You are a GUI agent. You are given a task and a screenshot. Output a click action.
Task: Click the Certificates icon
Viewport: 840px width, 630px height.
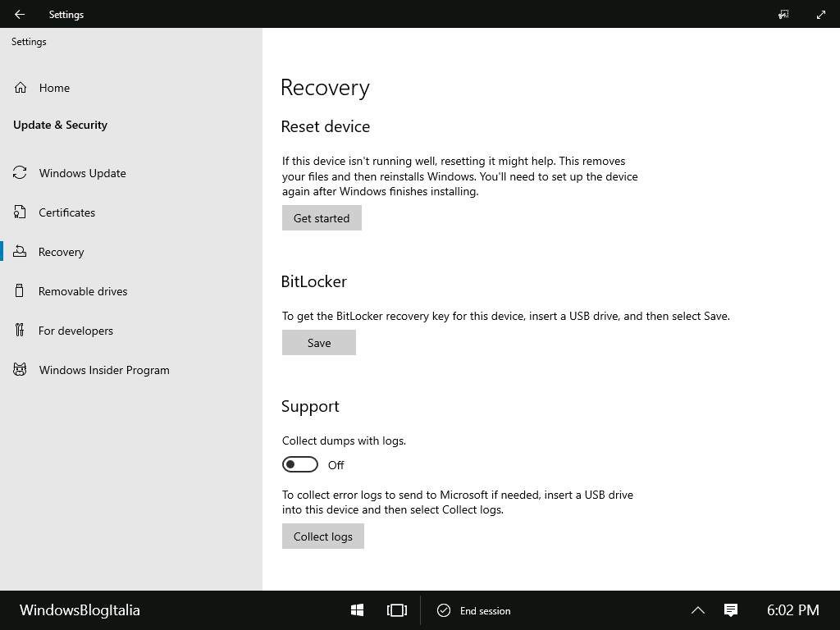(x=20, y=212)
